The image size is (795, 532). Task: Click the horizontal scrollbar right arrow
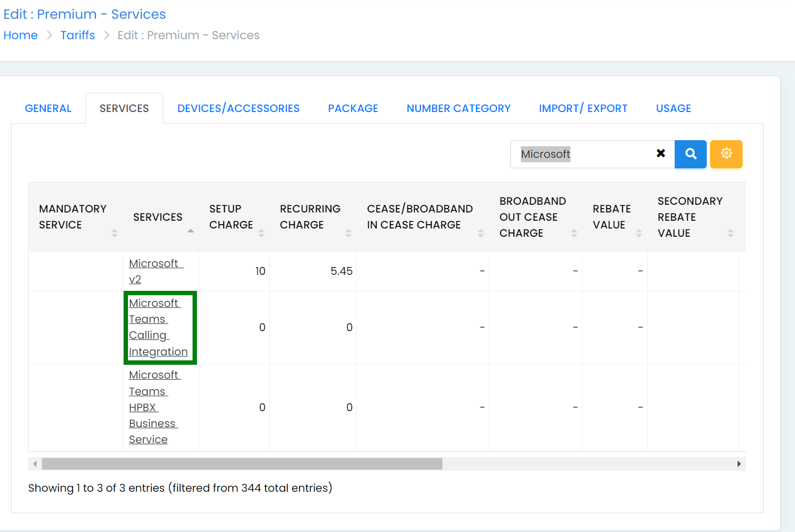(739, 464)
